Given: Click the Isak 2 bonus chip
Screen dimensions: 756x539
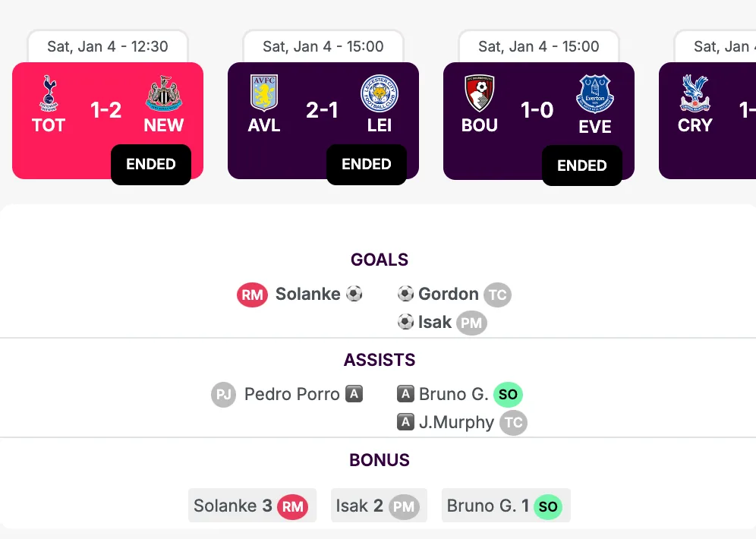Looking at the screenshot, I should (x=378, y=506).
